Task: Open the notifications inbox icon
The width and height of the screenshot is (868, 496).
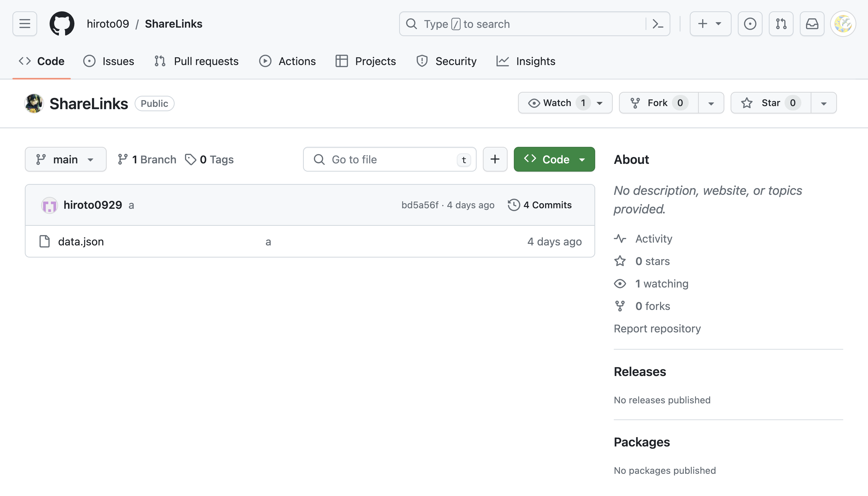Action: click(812, 24)
